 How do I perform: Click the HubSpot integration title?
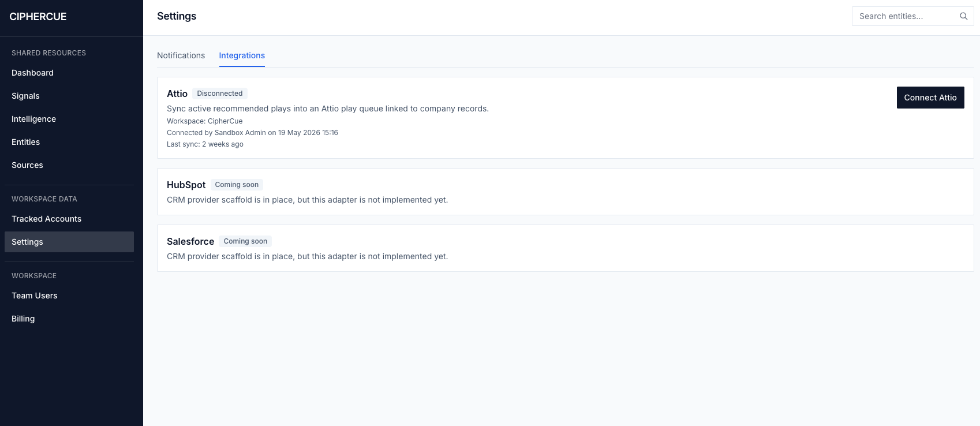186,185
